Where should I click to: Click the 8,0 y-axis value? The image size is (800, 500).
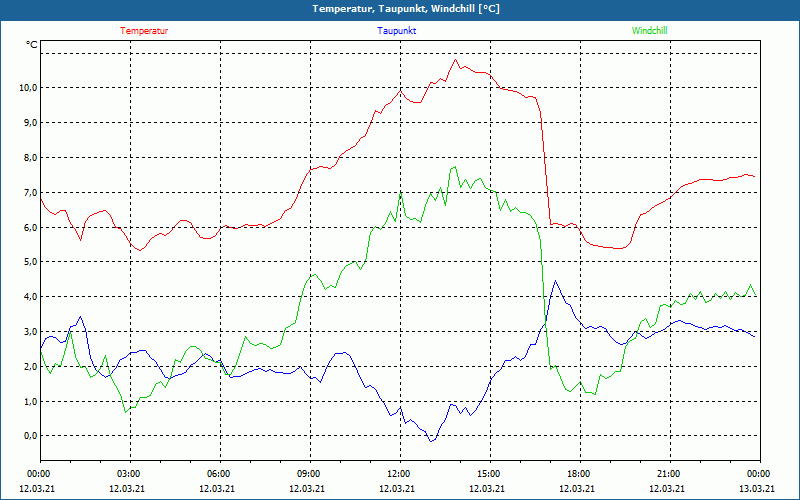pos(30,158)
